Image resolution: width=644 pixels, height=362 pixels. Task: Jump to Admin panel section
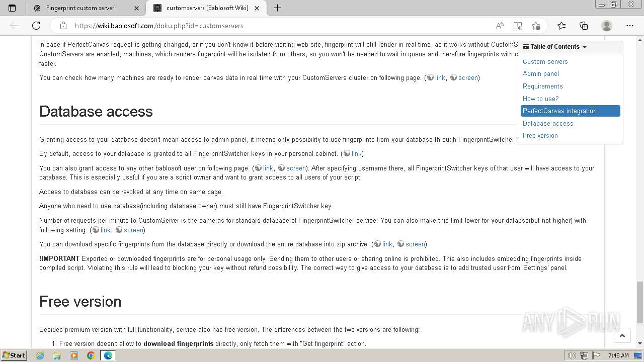540,74
